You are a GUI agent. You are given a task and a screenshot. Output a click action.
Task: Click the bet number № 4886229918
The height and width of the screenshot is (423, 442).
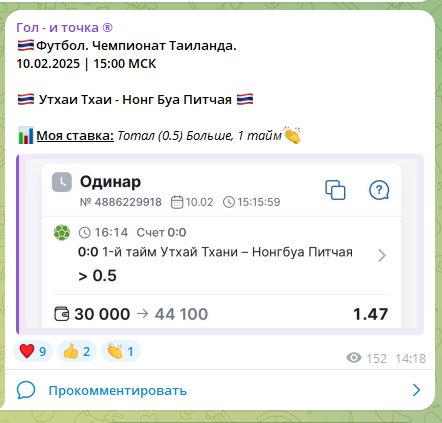point(121,202)
